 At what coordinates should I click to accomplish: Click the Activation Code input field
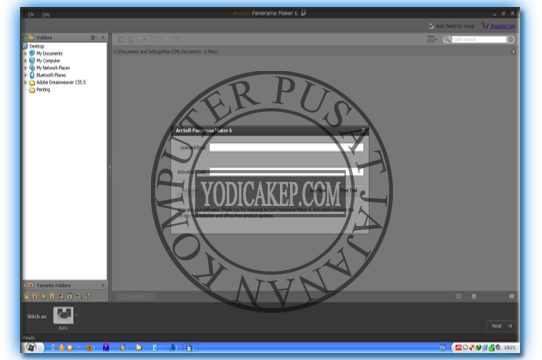pyautogui.click(x=286, y=172)
